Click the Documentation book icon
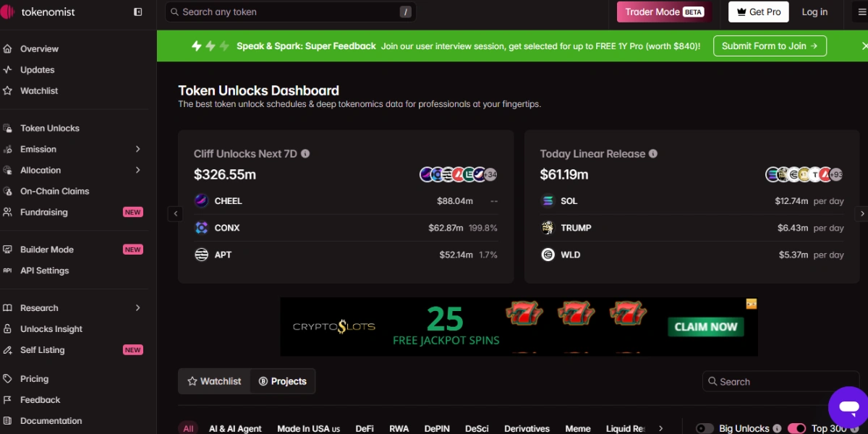Viewport: 868px width, 434px height. tap(7, 421)
